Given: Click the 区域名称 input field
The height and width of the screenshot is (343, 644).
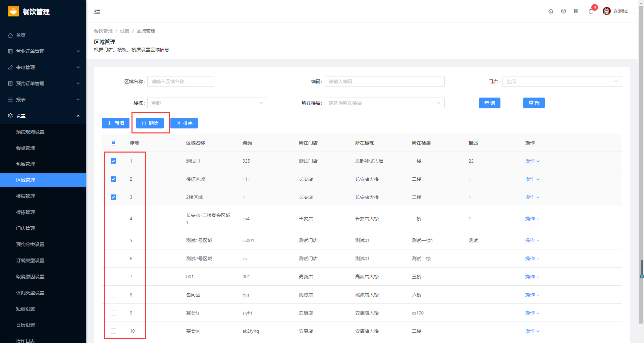Looking at the screenshot, I should pos(181,81).
